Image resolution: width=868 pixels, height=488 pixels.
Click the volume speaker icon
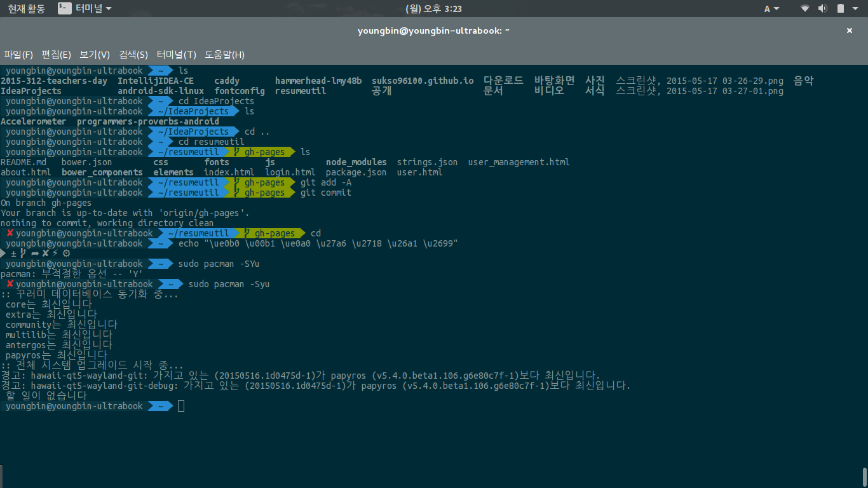pos(822,8)
